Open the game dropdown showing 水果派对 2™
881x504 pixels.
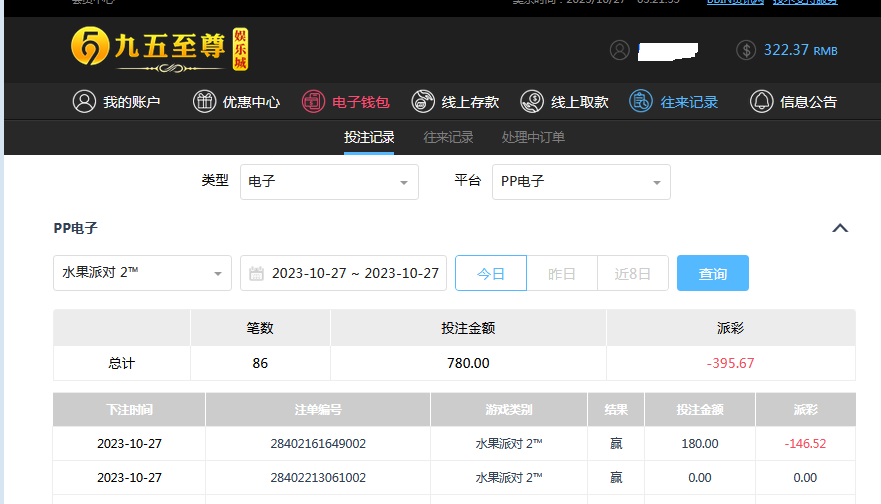tap(142, 273)
